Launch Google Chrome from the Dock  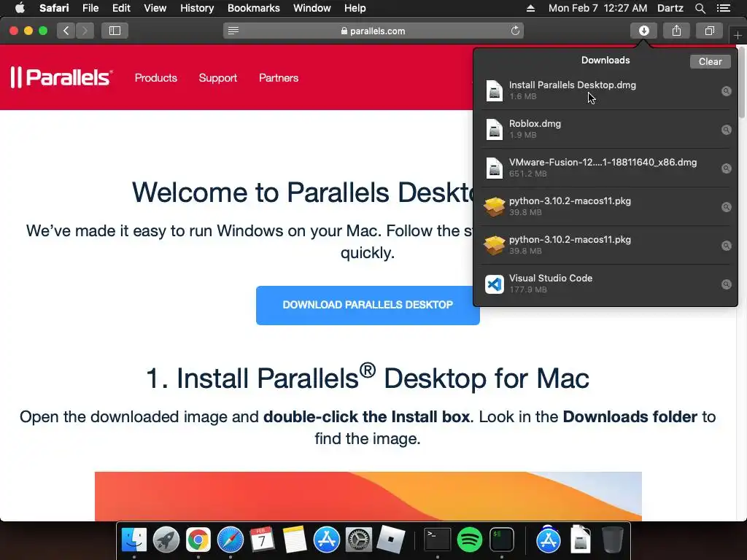198,540
